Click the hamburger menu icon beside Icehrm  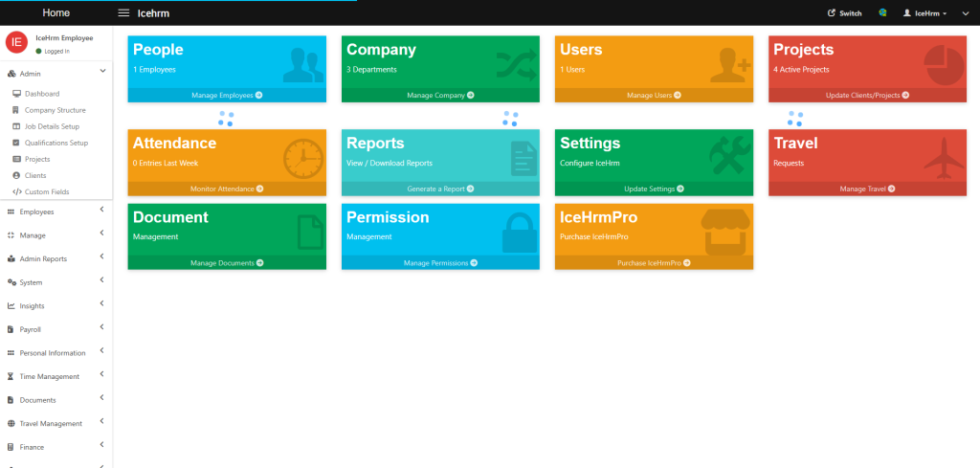coord(123,13)
